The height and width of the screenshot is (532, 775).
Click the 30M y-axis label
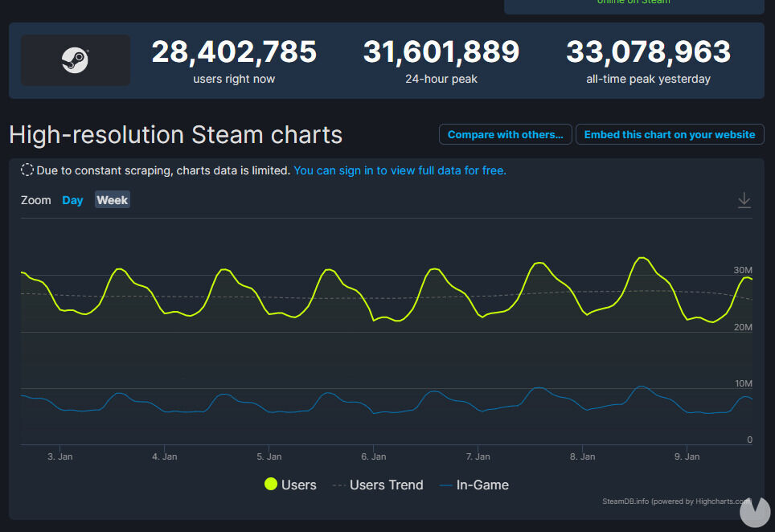[x=743, y=270]
